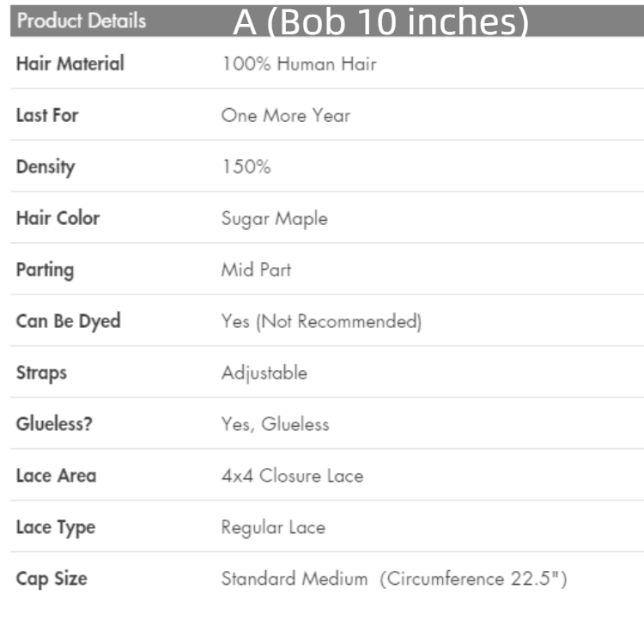644x644 pixels.
Task: Click the Parting label
Action: point(45,270)
